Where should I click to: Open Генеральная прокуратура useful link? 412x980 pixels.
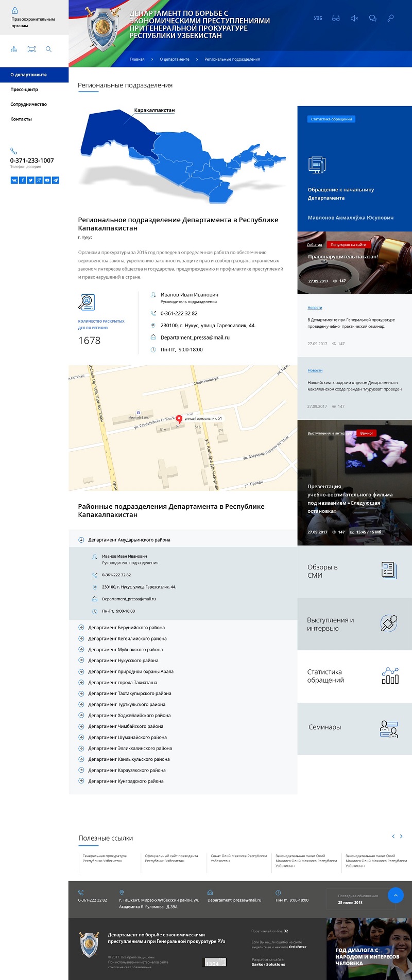(x=105, y=858)
